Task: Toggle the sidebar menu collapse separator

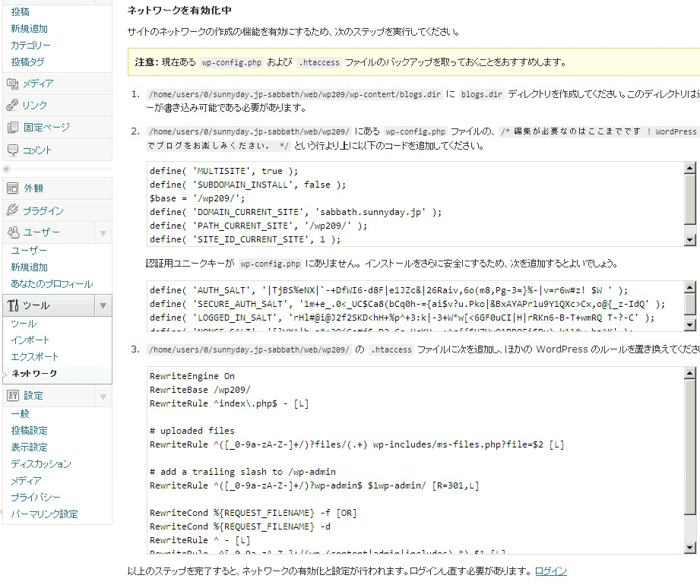Action: (x=8, y=169)
